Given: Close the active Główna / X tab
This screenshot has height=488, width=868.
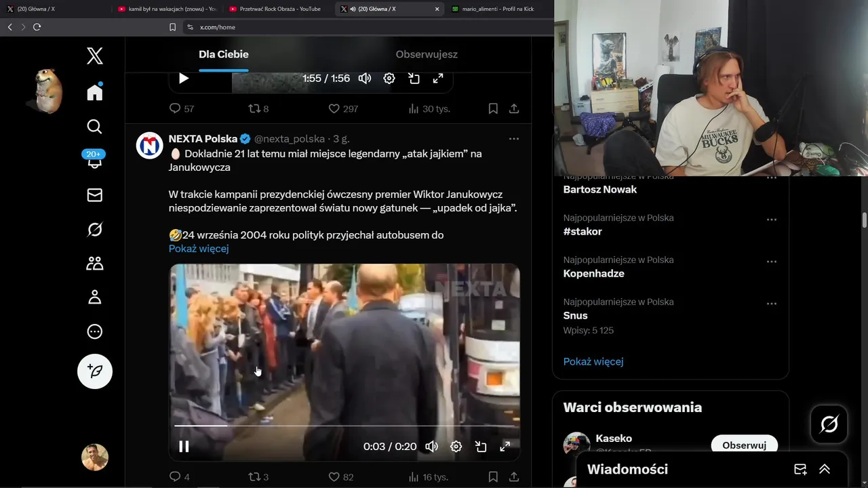Looking at the screenshot, I should click(437, 9).
